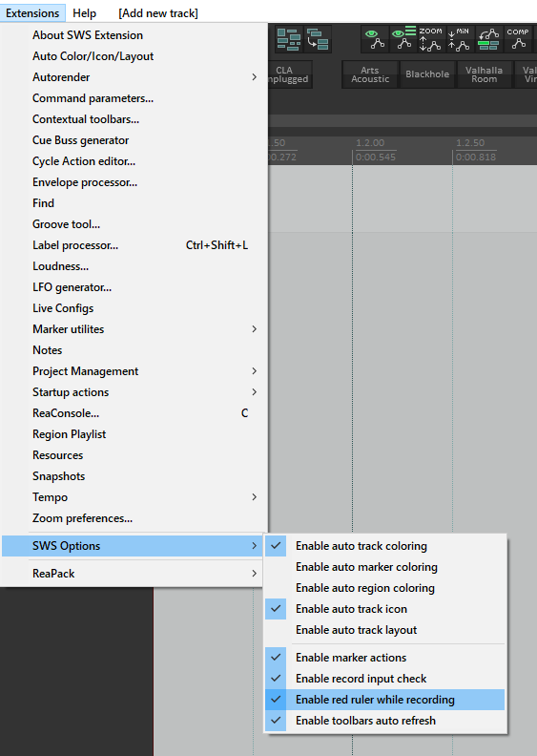Click ruler at position 1.2.50
This screenshot has height=756, width=537.
[x=470, y=143]
